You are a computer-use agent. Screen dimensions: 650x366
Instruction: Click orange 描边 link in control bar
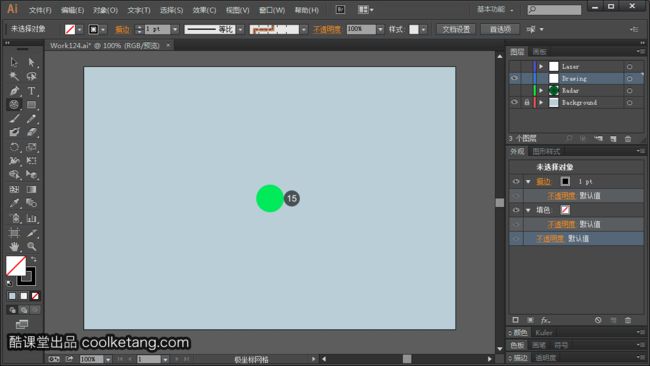click(x=122, y=29)
